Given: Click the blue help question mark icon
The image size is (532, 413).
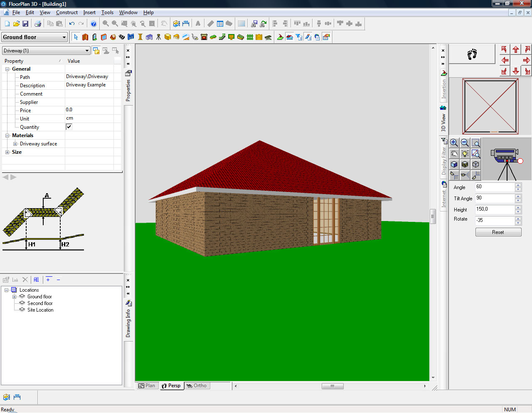Looking at the screenshot, I should pyautogui.click(x=94, y=24).
